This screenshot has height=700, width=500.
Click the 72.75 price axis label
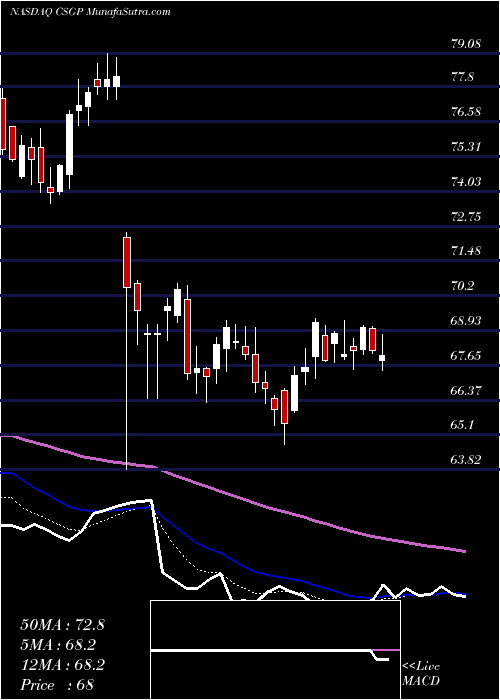pos(465,217)
